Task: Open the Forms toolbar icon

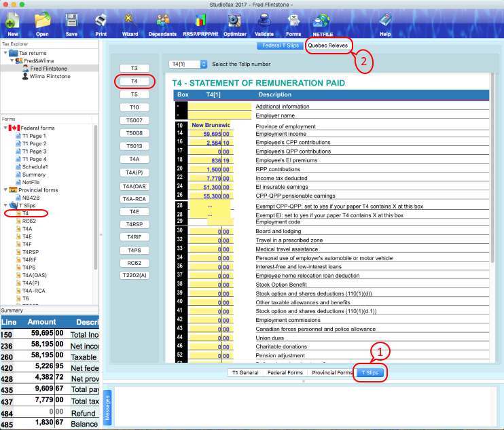Action: click(293, 24)
